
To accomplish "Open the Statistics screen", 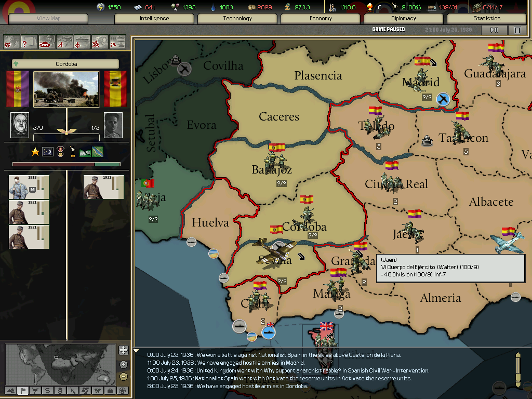I will point(487,18).
